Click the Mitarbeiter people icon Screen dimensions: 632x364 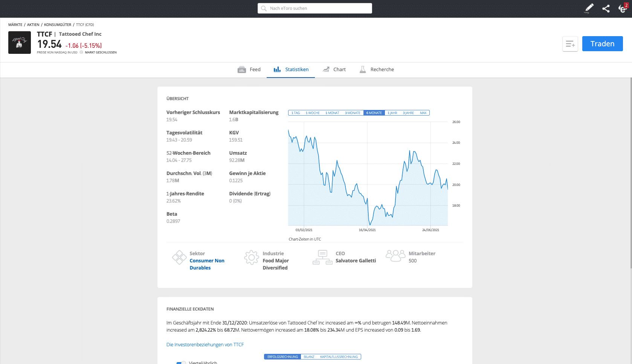pyautogui.click(x=395, y=256)
